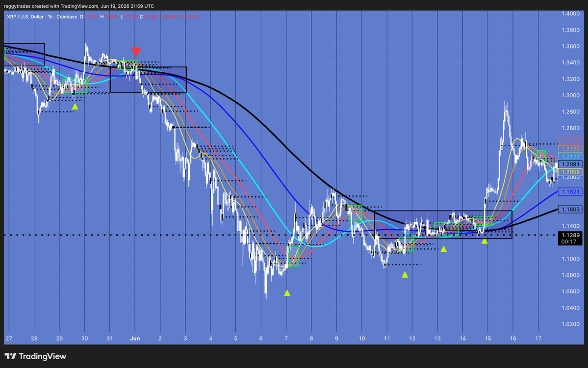Click date 8 on the time axis
588x368 pixels.
click(311, 339)
